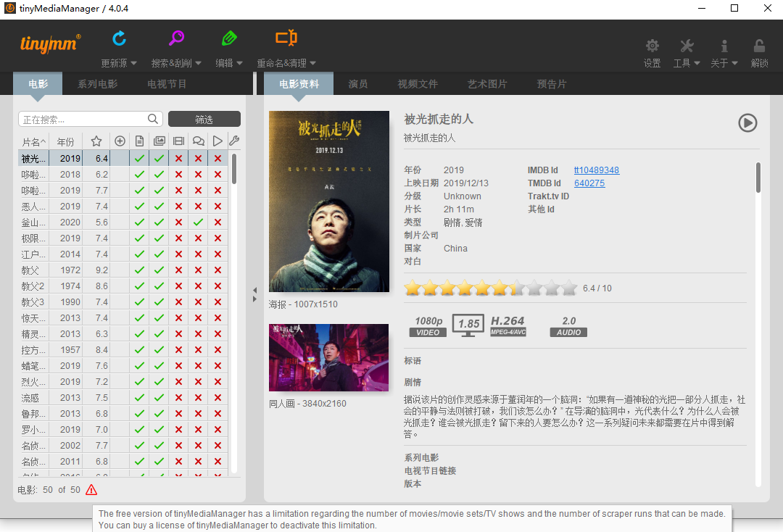Switch to the 电影 tab
The image size is (783, 532).
pyautogui.click(x=38, y=84)
